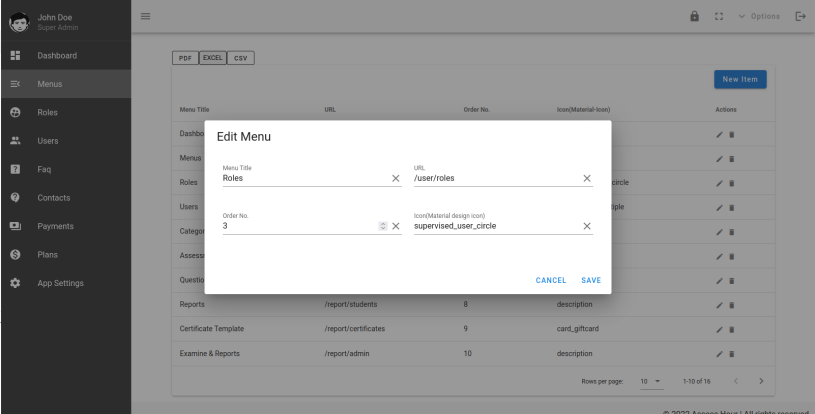This screenshot has width=815, height=414.
Task: Export table using the EXCEL button
Action: (213, 58)
